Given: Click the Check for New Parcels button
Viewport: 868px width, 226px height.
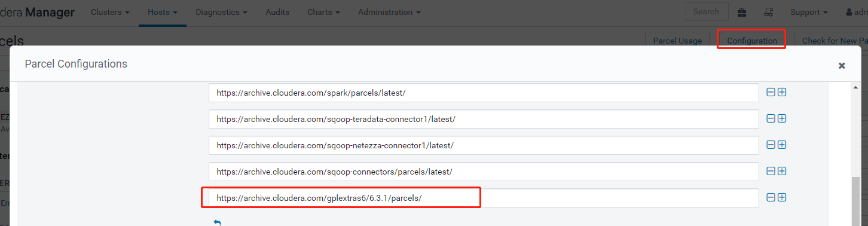Looking at the screenshot, I should pos(831,41).
